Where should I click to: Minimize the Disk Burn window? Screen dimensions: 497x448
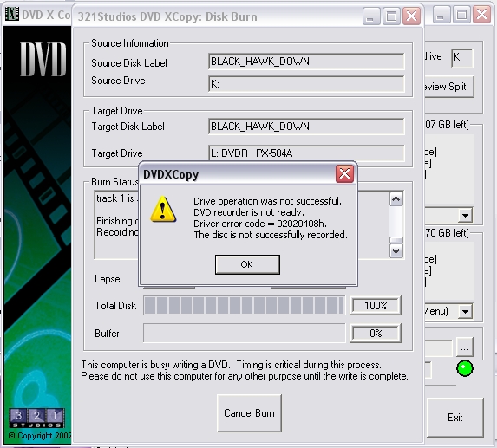371,16
